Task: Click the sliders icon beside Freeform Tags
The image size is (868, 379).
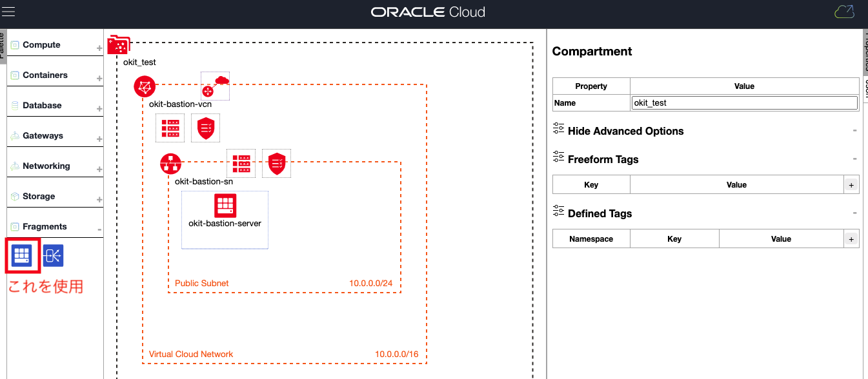Action: pos(558,157)
